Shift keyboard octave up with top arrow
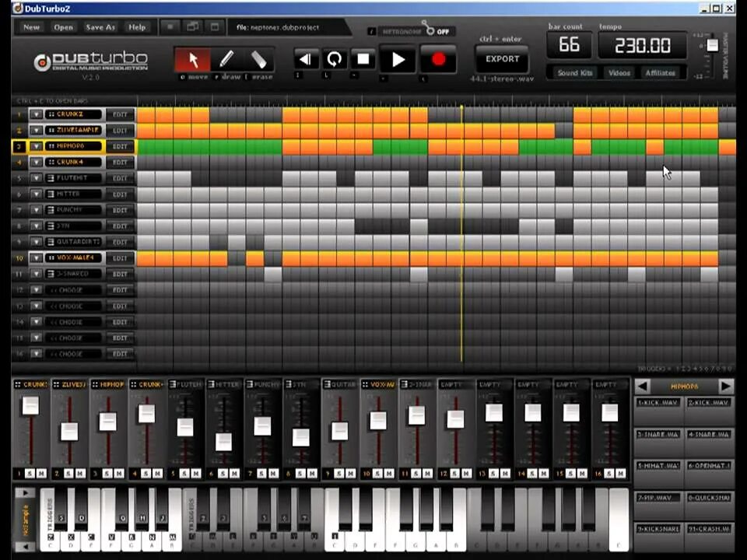The width and height of the screenshot is (747, 560). tap(26, 493)
